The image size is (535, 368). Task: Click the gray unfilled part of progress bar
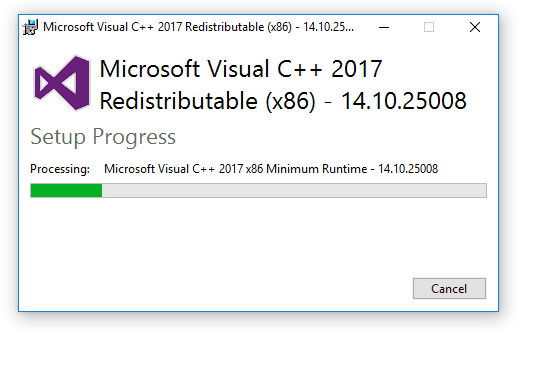[x=294, y=190]
